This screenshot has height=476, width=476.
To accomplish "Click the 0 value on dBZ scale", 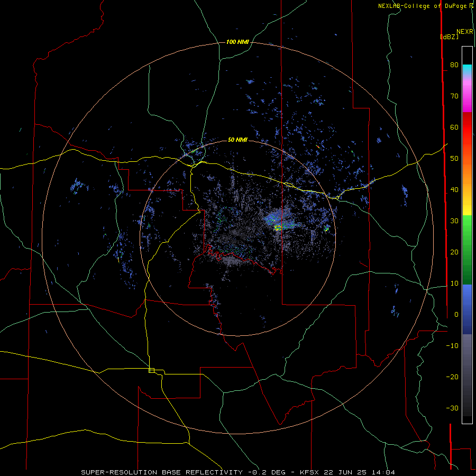I will point(456,315).
